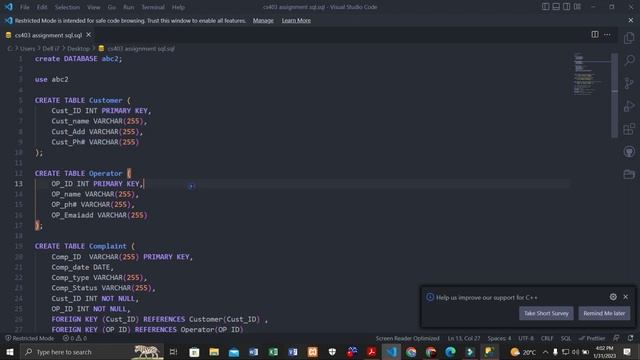Click Desktop breadcrumb segment
The height and width of the screenshot is (360, 640).
click(78, 49)
